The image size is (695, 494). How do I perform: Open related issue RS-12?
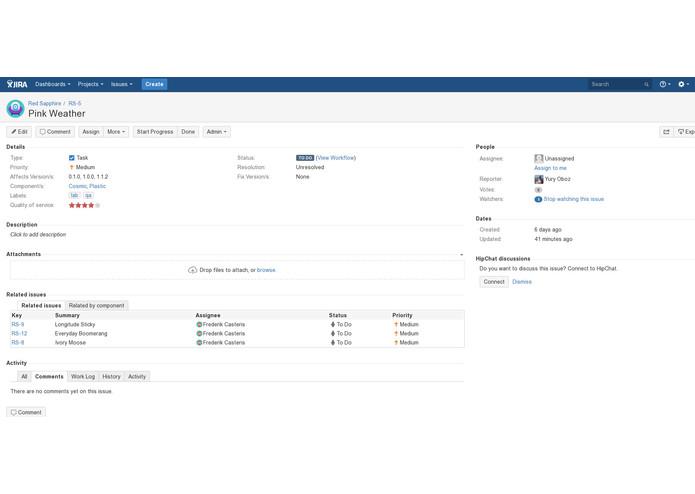[x=19, y=333]
